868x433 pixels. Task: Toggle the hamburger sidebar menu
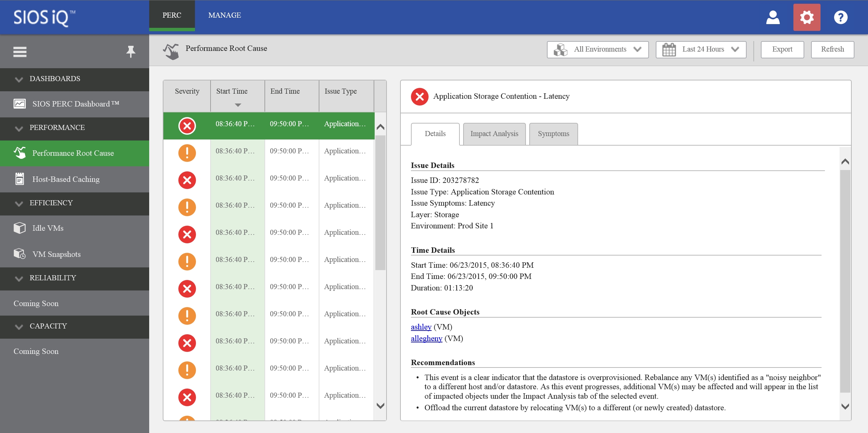[x=20, y=52]
